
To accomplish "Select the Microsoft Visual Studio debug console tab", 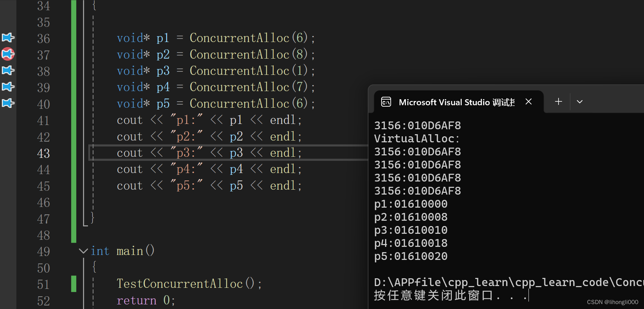I will 459,102.
